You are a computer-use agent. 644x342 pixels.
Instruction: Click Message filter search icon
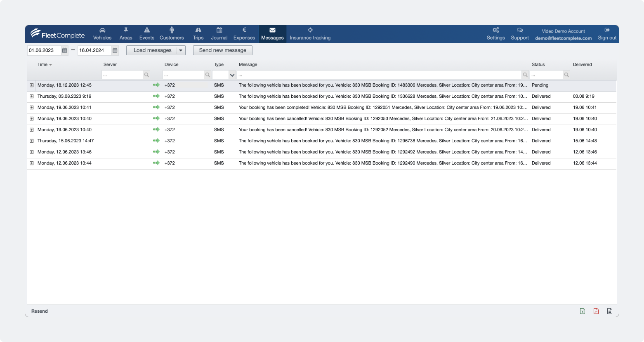[525, 75]
